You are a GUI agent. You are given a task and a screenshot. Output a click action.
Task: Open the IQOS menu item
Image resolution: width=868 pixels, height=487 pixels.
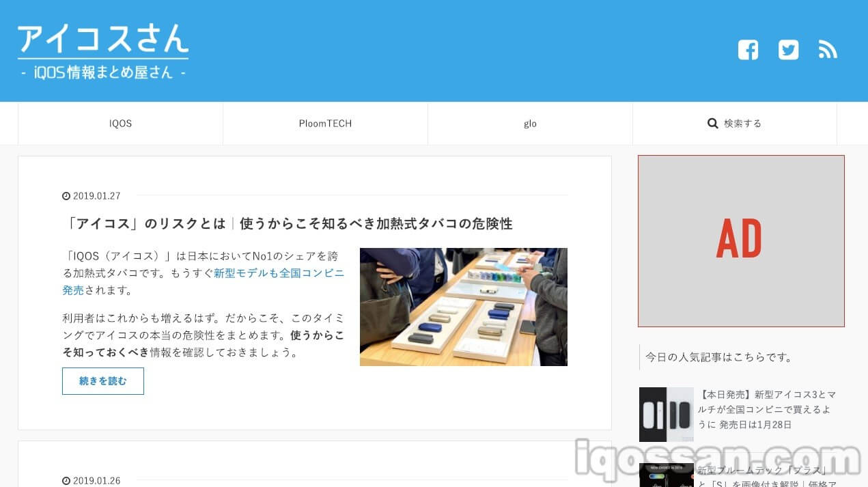pos(120,124)
